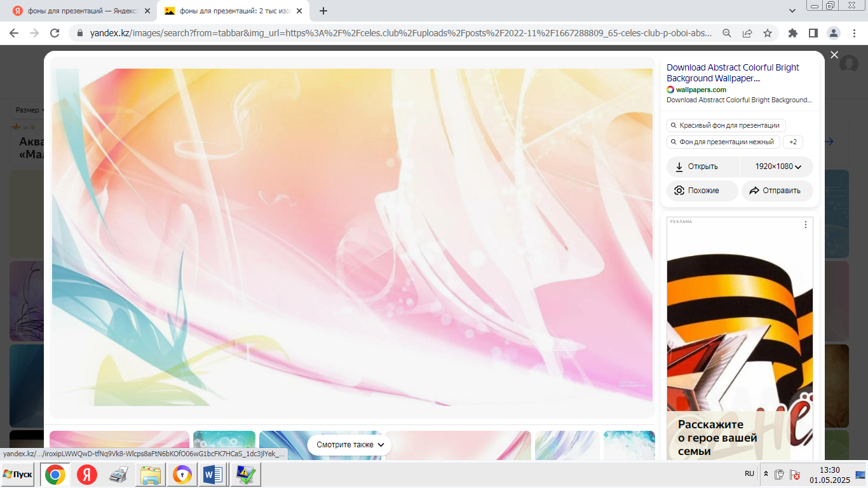Open Yandex browser from the taskbar

87,475
